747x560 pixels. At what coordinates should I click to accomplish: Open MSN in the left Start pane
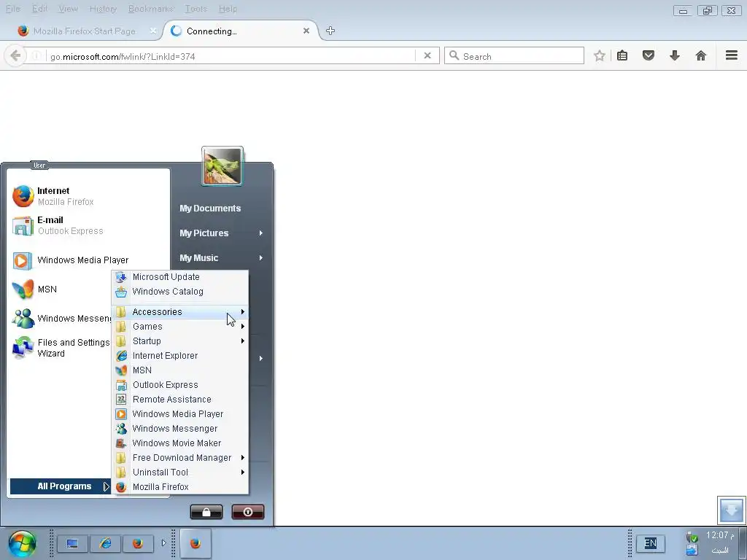click(x=60, y=289)
